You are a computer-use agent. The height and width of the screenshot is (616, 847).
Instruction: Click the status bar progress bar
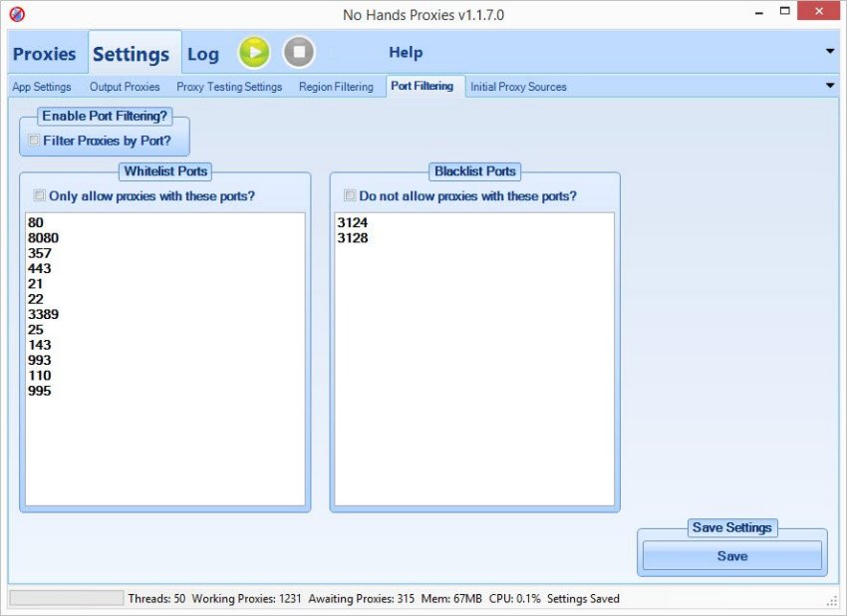tap(67, 598)
